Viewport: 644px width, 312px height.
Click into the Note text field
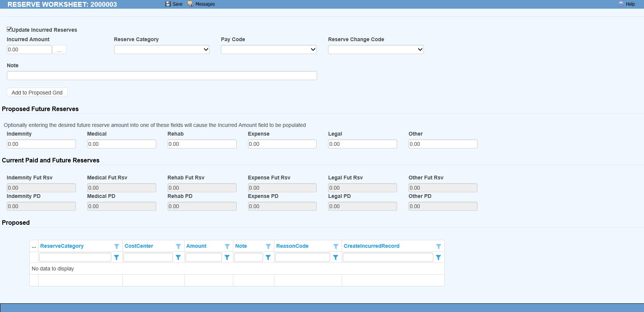(162, 76)
